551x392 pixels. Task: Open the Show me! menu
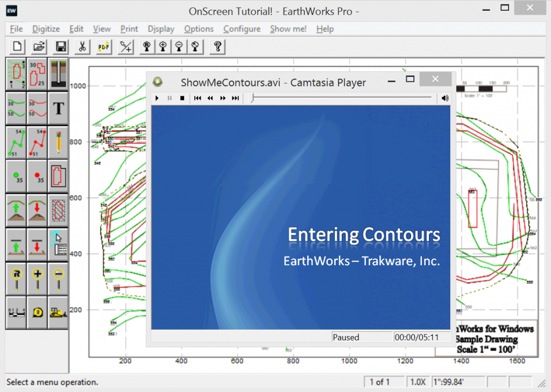coord(288,29)
